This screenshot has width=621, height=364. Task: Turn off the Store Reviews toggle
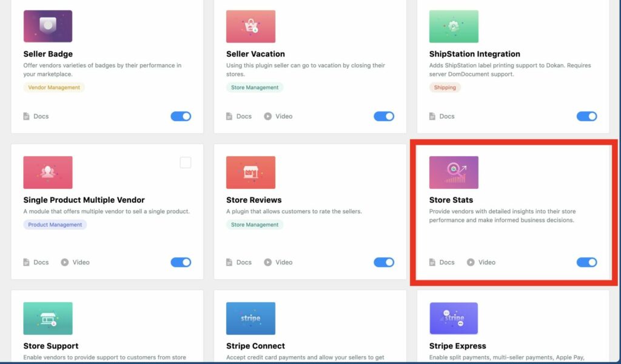coord(384,262)
